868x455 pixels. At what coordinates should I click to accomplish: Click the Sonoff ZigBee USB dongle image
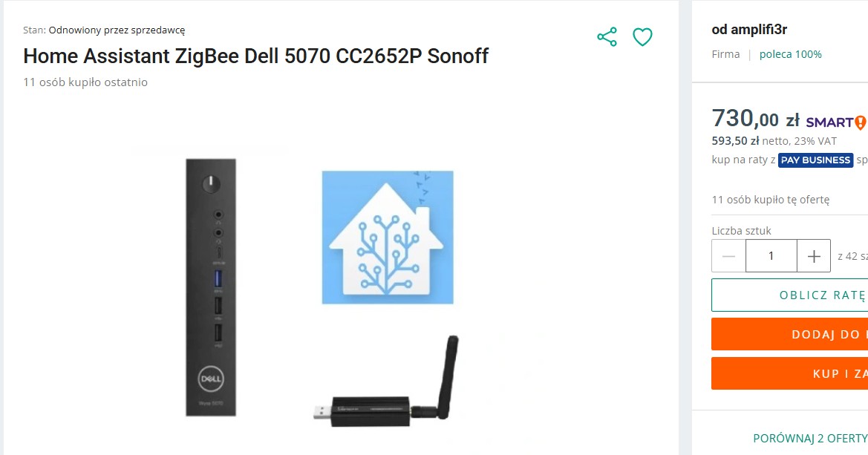[386, 382]
